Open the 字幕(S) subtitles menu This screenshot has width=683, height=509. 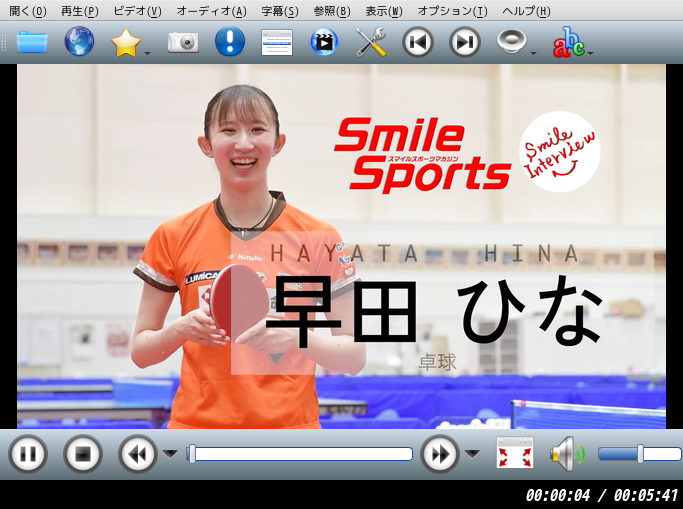point(280,11)
